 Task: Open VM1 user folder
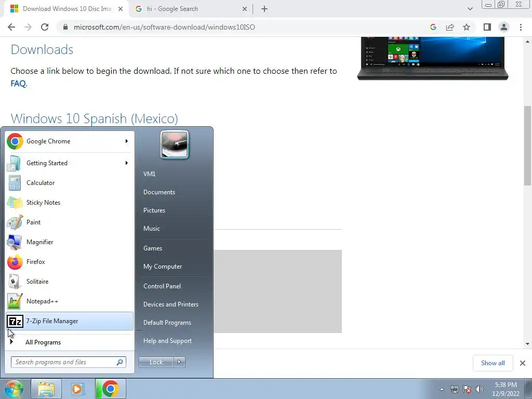coord(149,174)
